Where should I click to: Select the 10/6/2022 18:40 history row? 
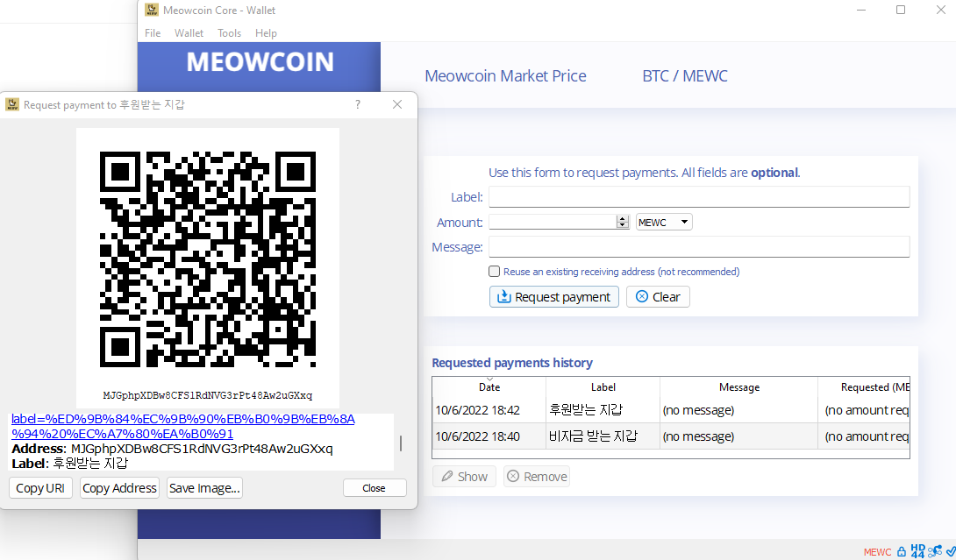pos(671,436)
